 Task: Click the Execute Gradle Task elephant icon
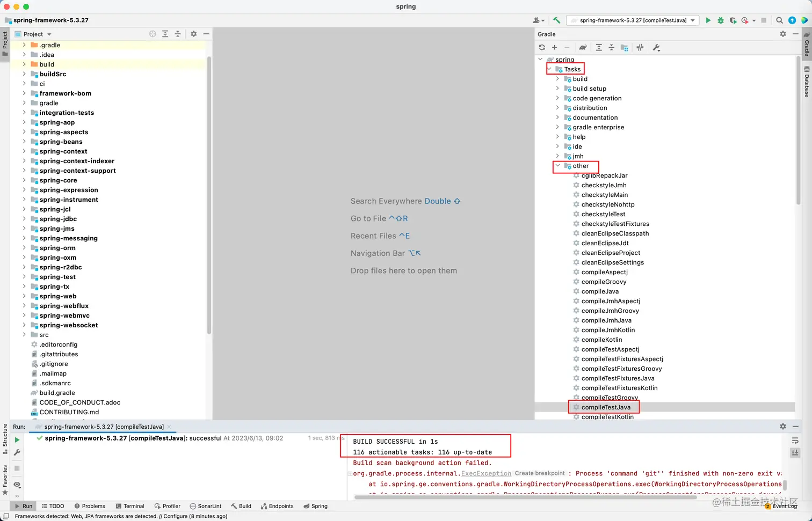[x=583, y=48]
